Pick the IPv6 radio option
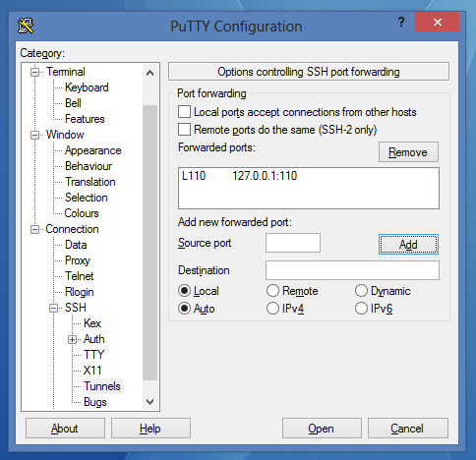The image size is (476, 460). tap(361, 309)
